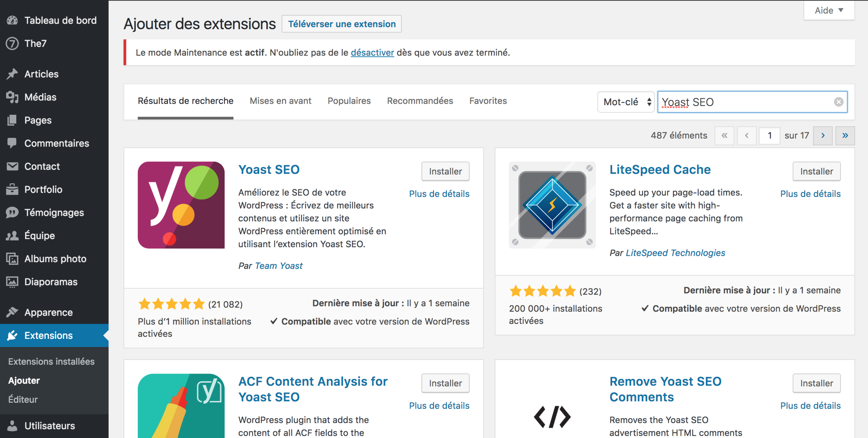The image size is (868, 438).
Task: Clear the Yoast SEO search field
Action: point(838,102)
